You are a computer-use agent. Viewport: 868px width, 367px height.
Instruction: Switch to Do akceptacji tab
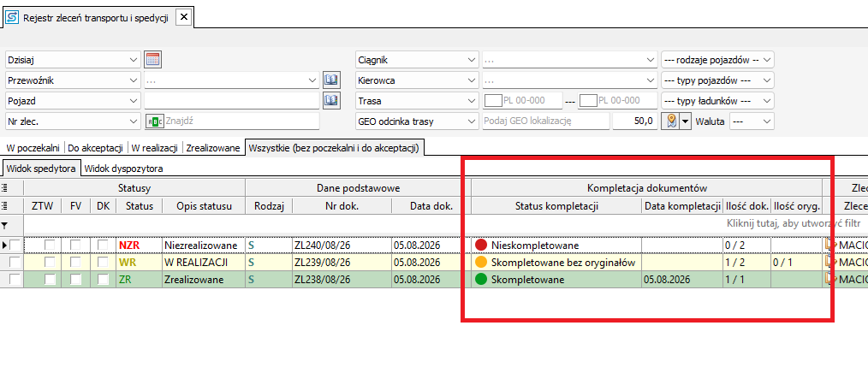pos(95,148)
